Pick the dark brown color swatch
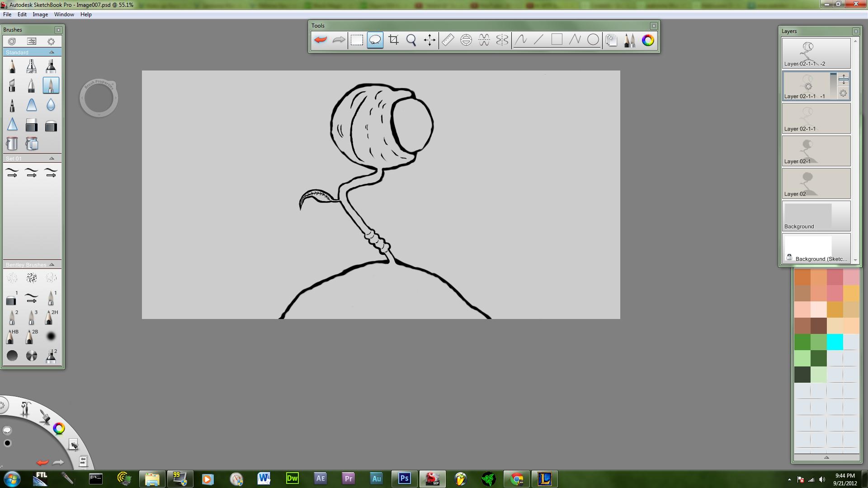 click(819, 326)
